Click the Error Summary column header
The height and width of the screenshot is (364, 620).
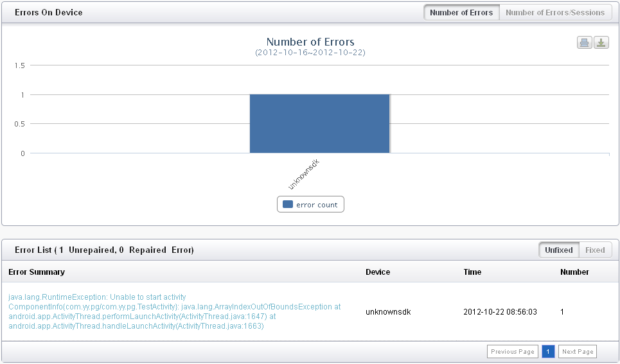37,272
